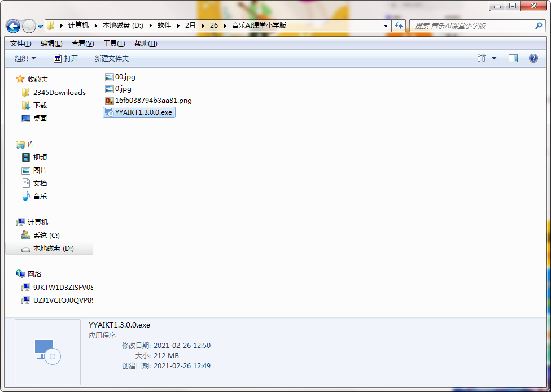This screenshot has width=551, height=392.
Task: Click the 00.jpg image file icon
Action: (x=110, y=77)
